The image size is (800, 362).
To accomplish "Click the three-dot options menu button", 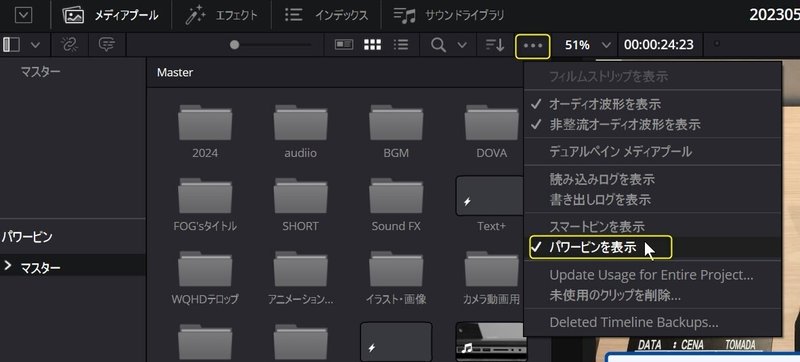I will [533, 46].
